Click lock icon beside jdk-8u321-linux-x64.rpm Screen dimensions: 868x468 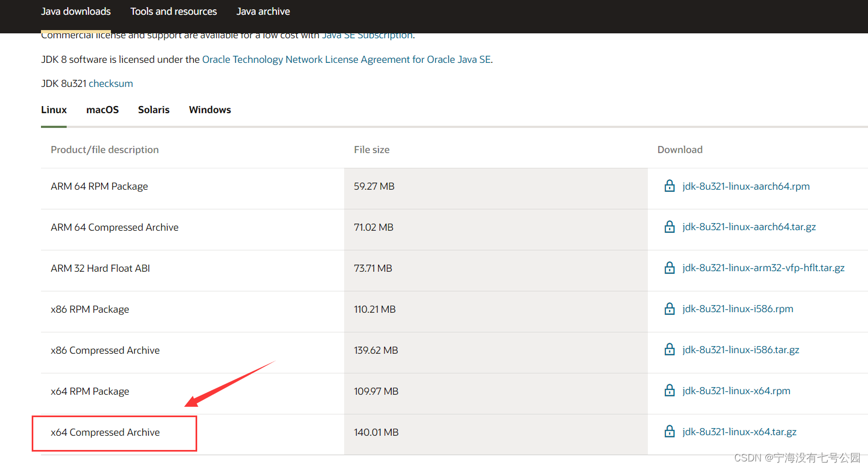pos(669,390)
